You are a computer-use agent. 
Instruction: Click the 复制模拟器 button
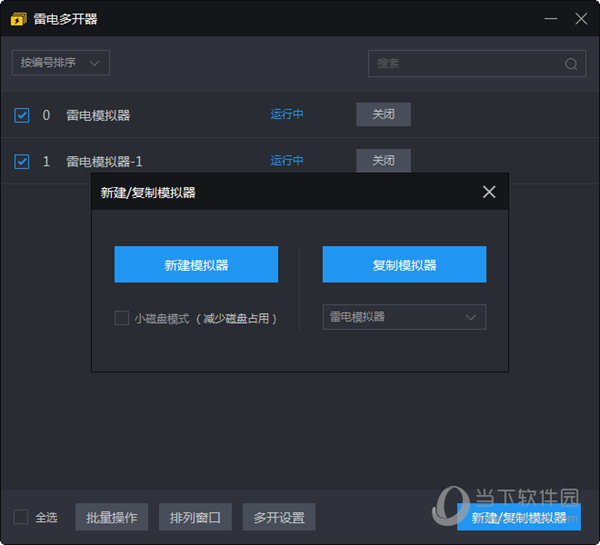point(404,265)
